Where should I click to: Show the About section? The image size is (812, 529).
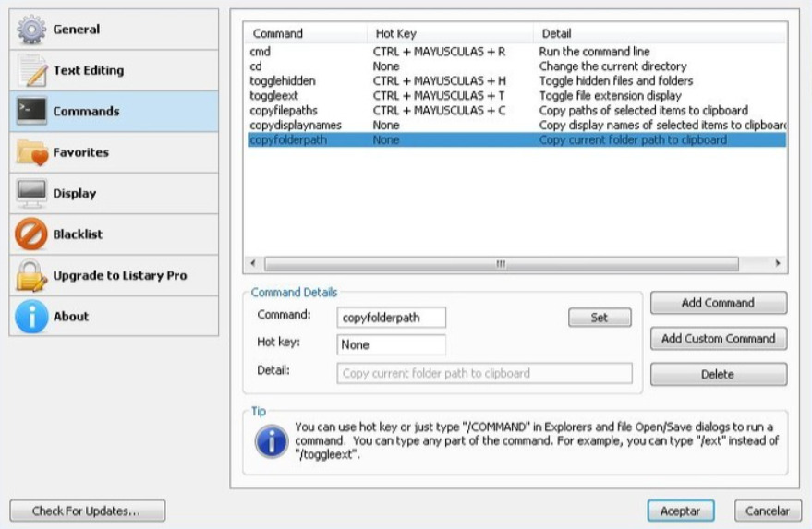pos(114,317)
